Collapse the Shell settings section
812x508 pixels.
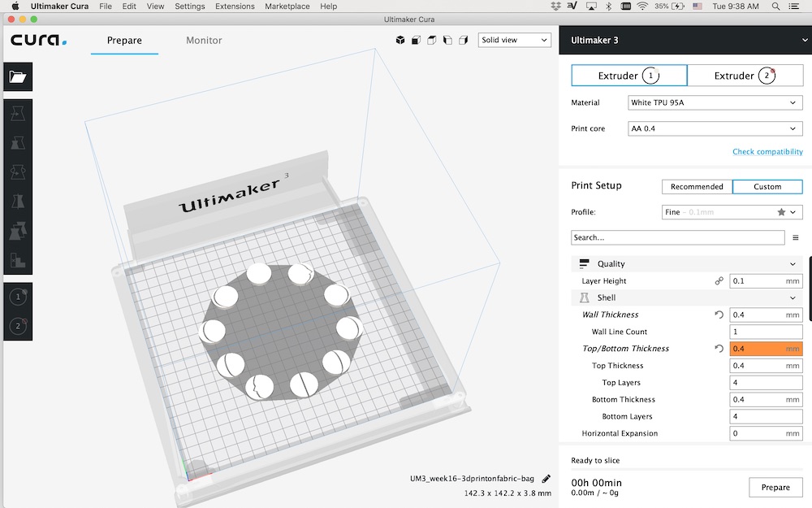pyautogui.click(x=686, y=297)
